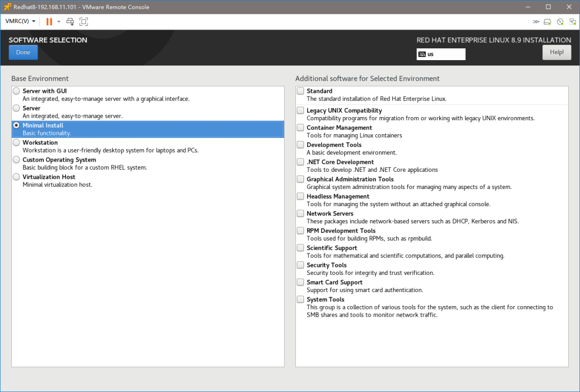
Task: Maximize the VMware Remote Console window
Action: coord(548,7)
